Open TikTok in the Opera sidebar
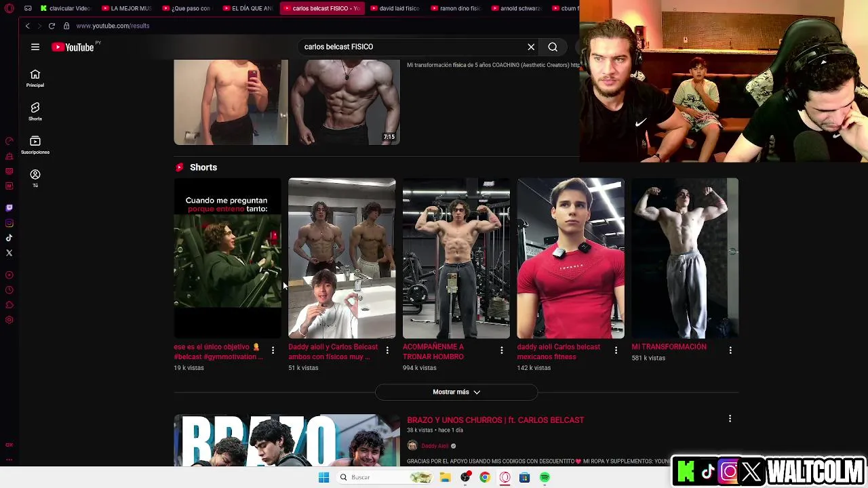The height and width of the screenshot is (488, 868). (9, 238)
